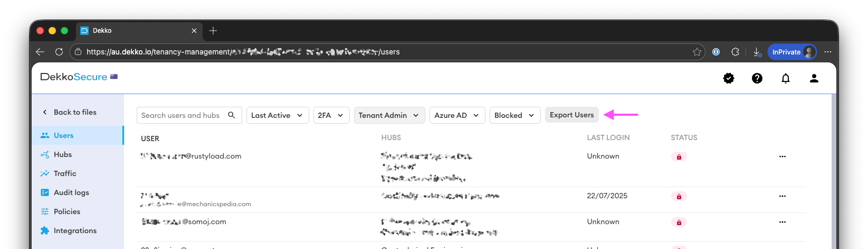
Task: Go Back to files
Action: (69, 112)
